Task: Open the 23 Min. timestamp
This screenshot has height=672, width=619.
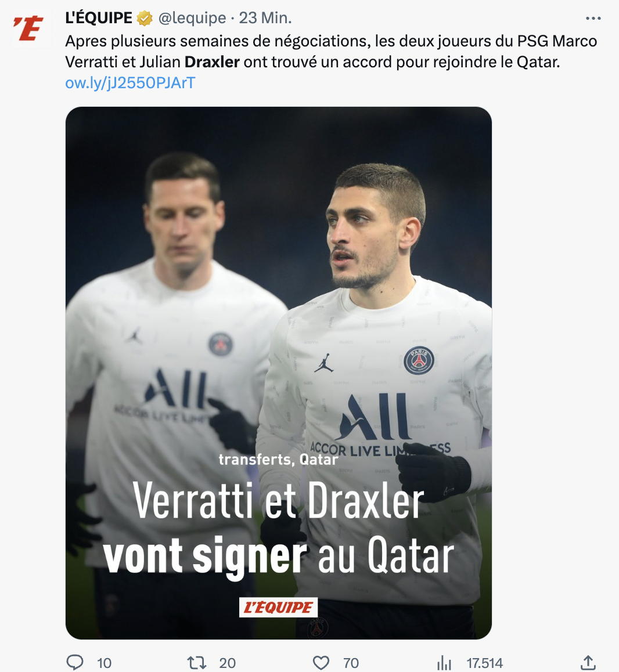Action: pyautogui.click(x=265, y=18)
